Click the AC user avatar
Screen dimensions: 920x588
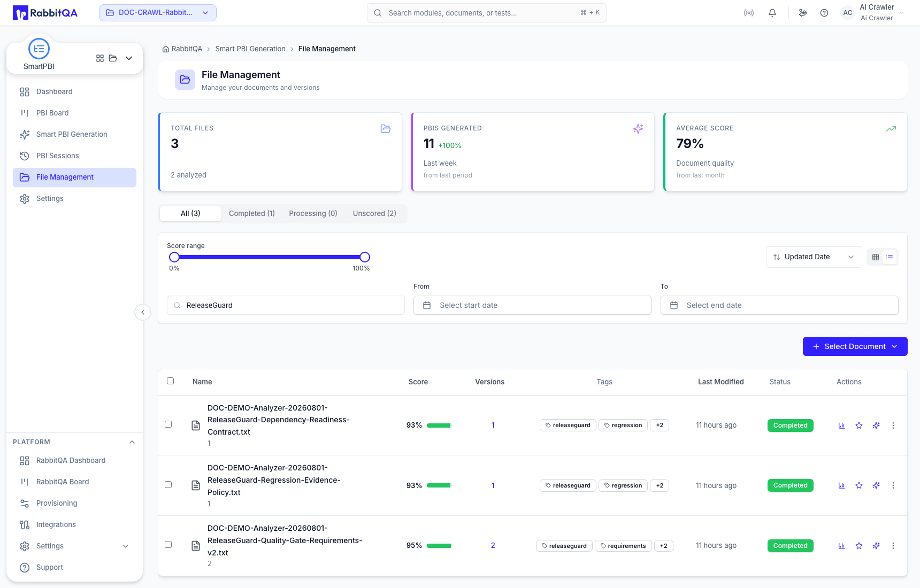848,13
